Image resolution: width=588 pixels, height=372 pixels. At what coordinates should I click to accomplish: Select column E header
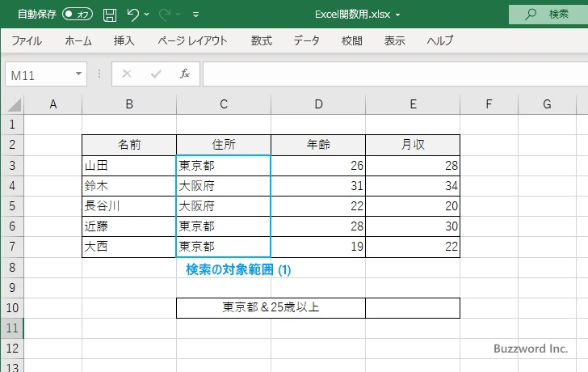tap(413, 104)
